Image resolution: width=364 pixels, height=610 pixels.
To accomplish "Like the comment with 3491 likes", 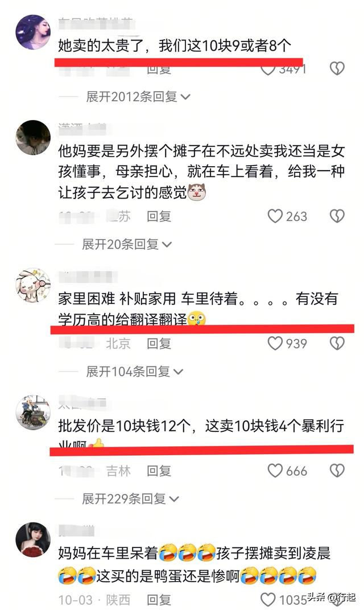I will point(267,69).
